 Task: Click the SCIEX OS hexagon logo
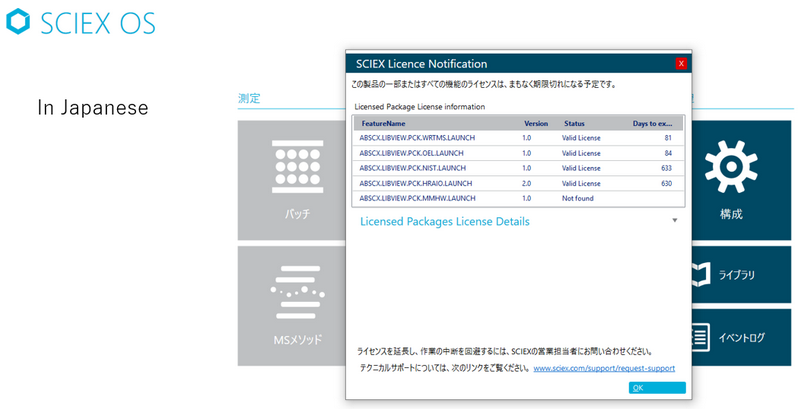tap(18, 21)
